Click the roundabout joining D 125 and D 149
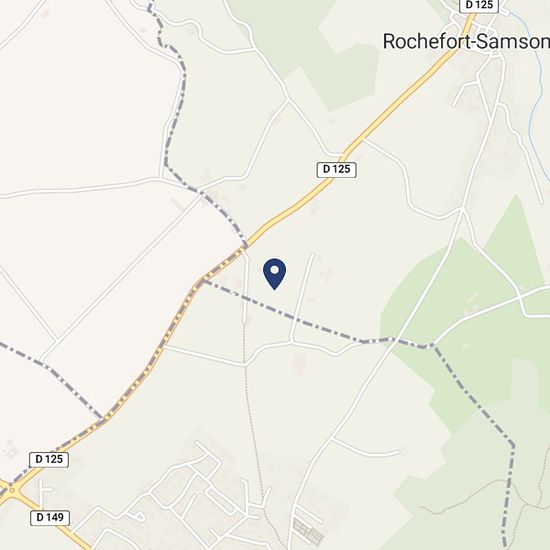The width and height of the screenshot is (550, 550). [x=12, y=490]
